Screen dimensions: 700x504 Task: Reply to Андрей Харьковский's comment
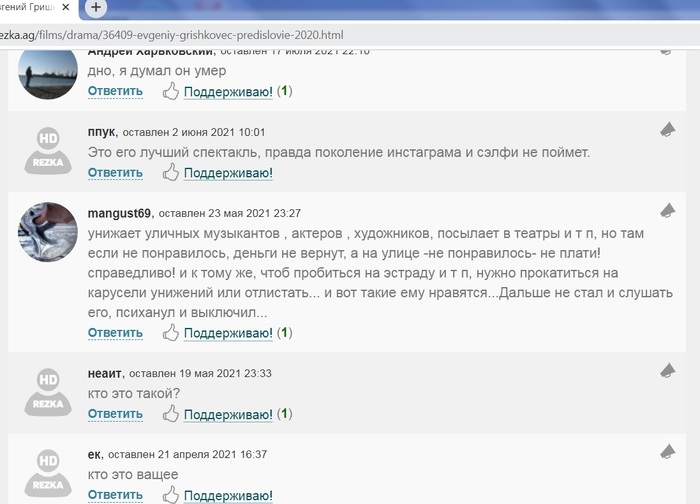click(x=115, y=91)
